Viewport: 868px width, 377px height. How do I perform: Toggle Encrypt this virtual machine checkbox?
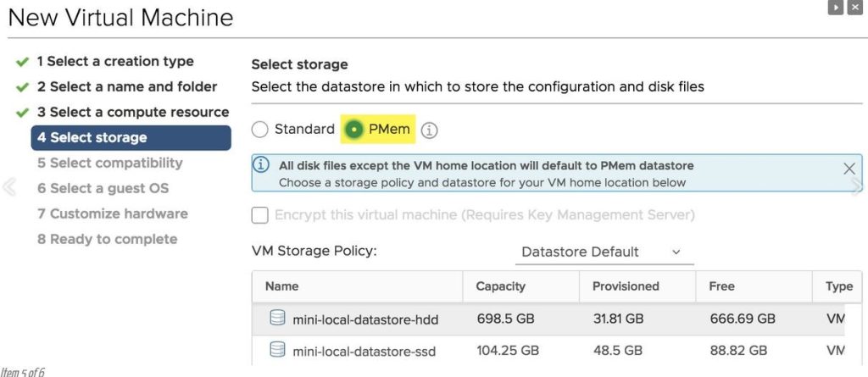259,215
